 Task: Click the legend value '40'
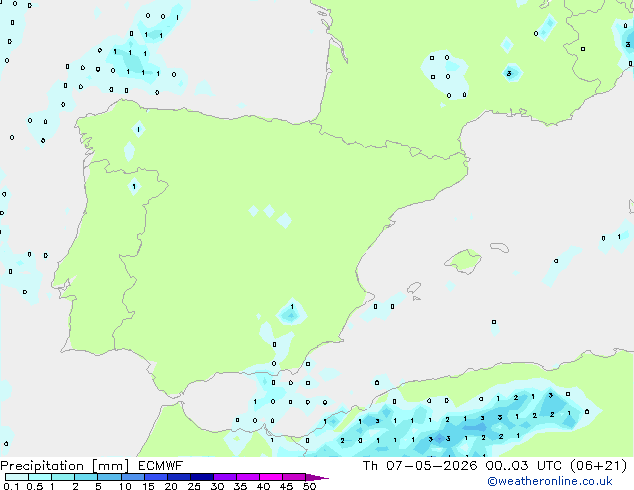coord(263,486)
